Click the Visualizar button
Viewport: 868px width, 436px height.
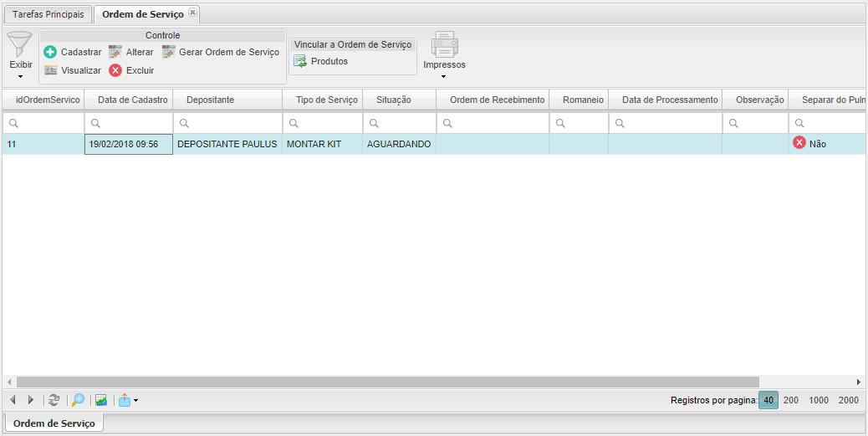coord(73,70)
